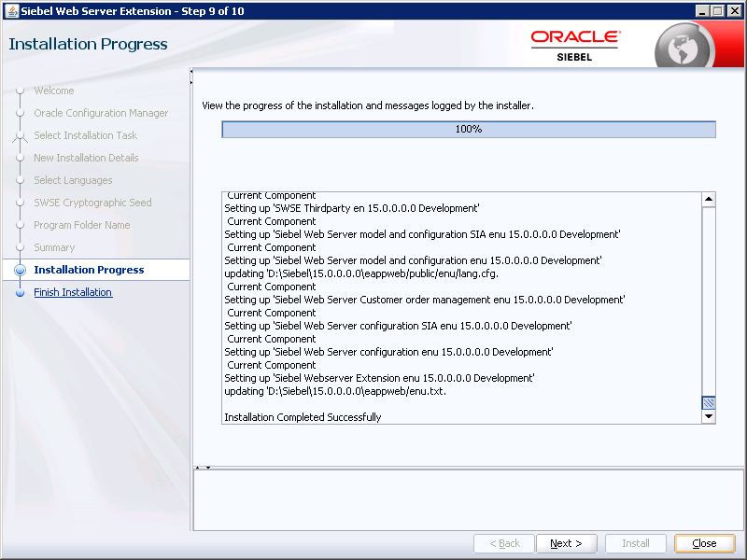Click the Finish Installation step bullet icon

coord(20,293)
